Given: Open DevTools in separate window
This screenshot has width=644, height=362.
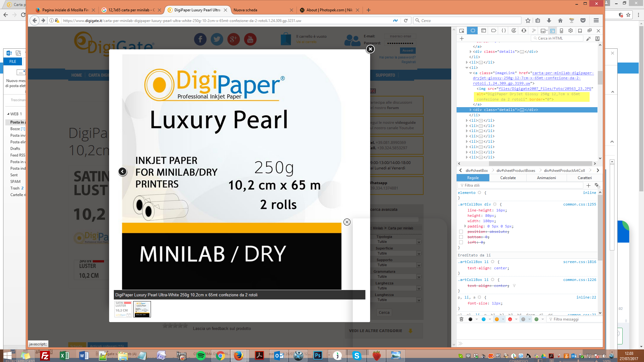Looking at the screenshot, I should pyautogui.click(x=590, y=30).
